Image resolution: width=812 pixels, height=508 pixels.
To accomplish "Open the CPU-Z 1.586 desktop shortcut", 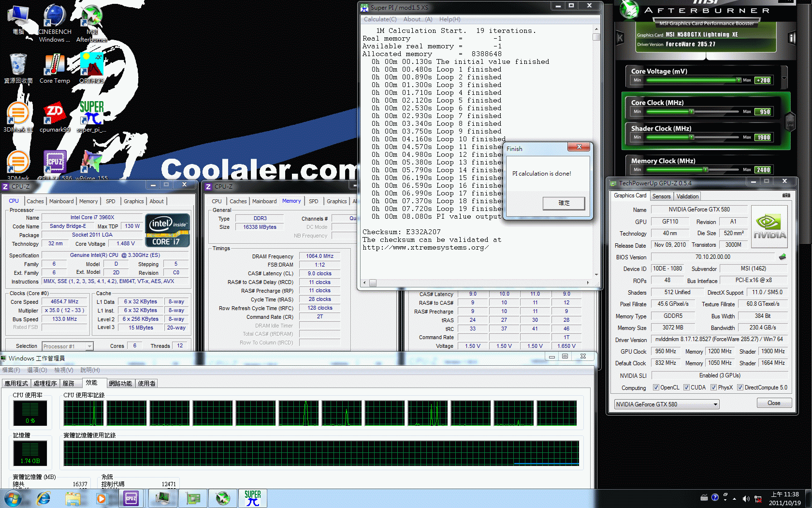I will (55, 165).
